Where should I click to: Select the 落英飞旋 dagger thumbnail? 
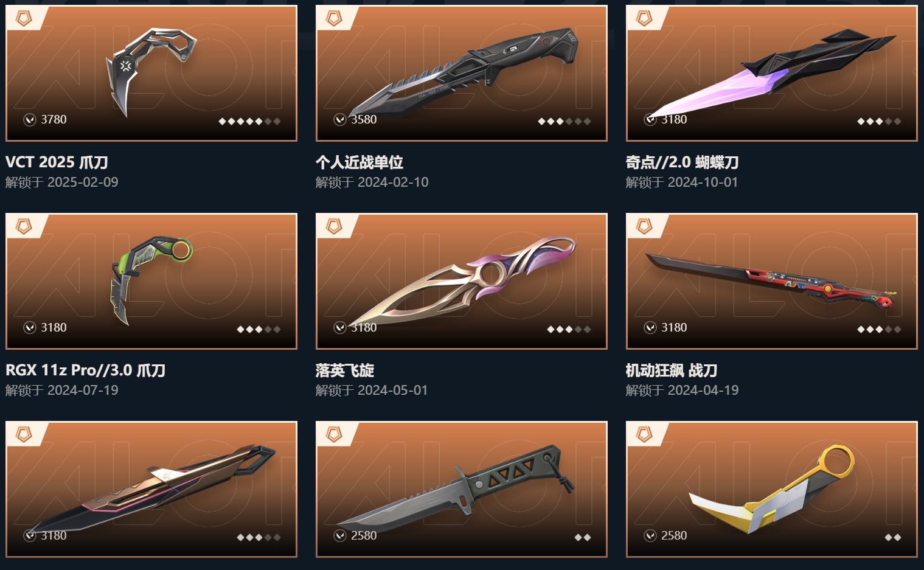click(x=462, y=281)
